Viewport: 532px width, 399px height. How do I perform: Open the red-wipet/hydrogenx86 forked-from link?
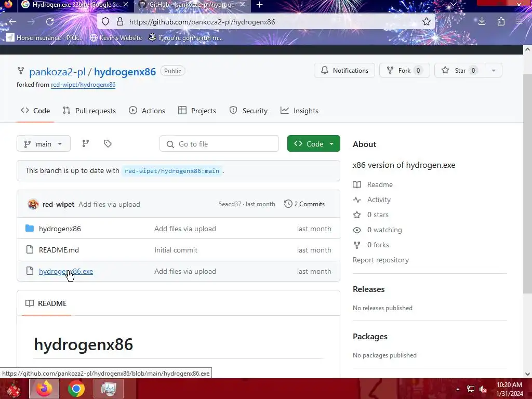coord(83,85)
